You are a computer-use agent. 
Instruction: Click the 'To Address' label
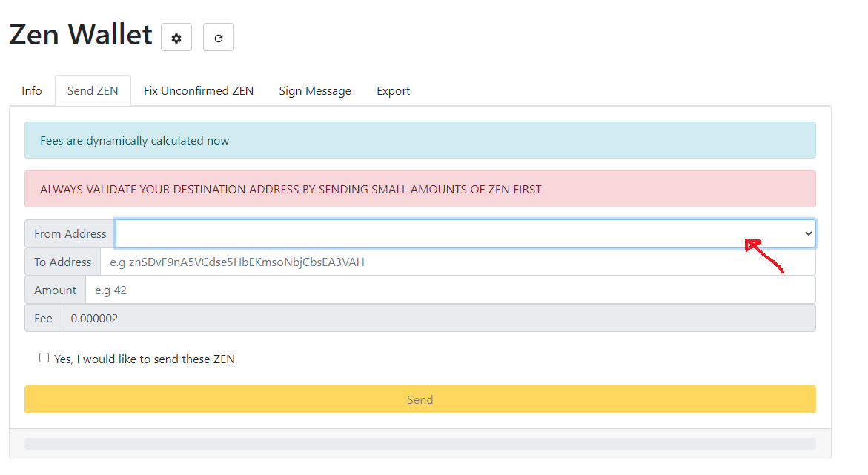[62, 262]
